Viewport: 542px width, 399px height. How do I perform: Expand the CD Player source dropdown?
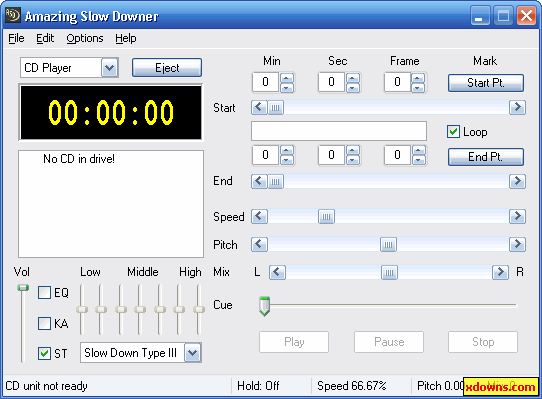(x=110, y=68)
